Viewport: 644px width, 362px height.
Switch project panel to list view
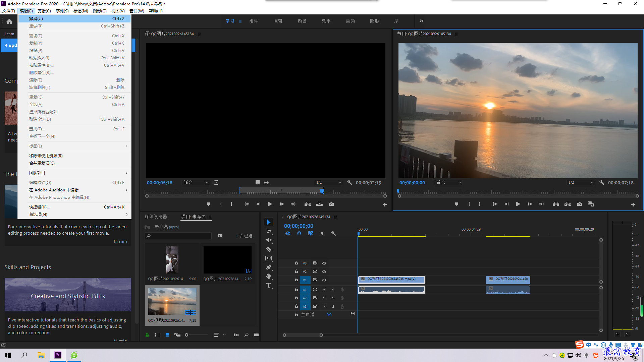click(157, 335)
